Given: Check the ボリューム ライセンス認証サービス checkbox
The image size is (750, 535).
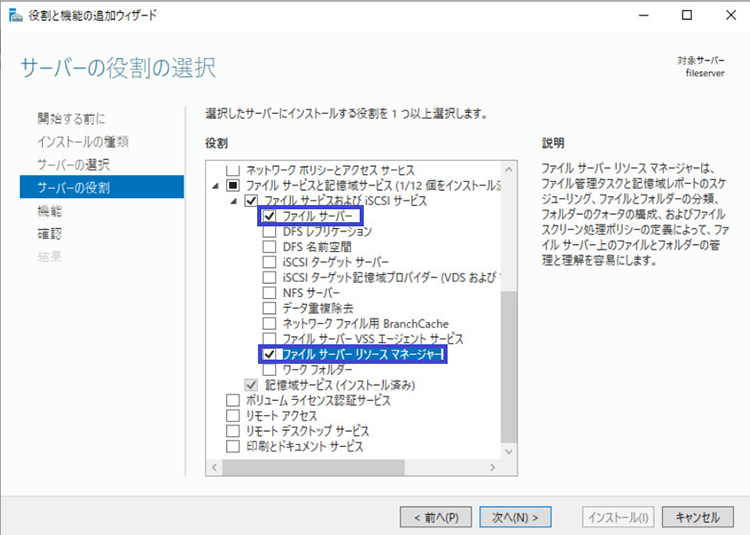Looking at the screenshot, I should pyautogui.click(x=233, y=400).
